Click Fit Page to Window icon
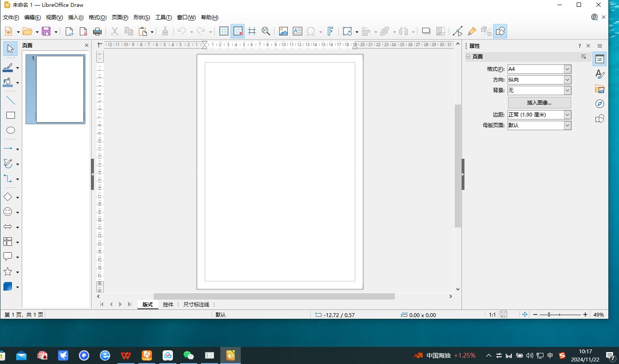 [x=525, y=314]
